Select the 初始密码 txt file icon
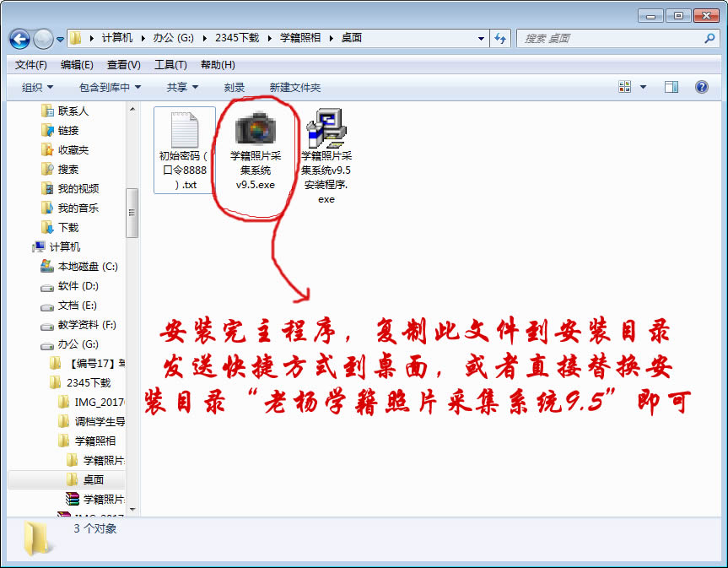728x568 pixels. pos(184,130)
